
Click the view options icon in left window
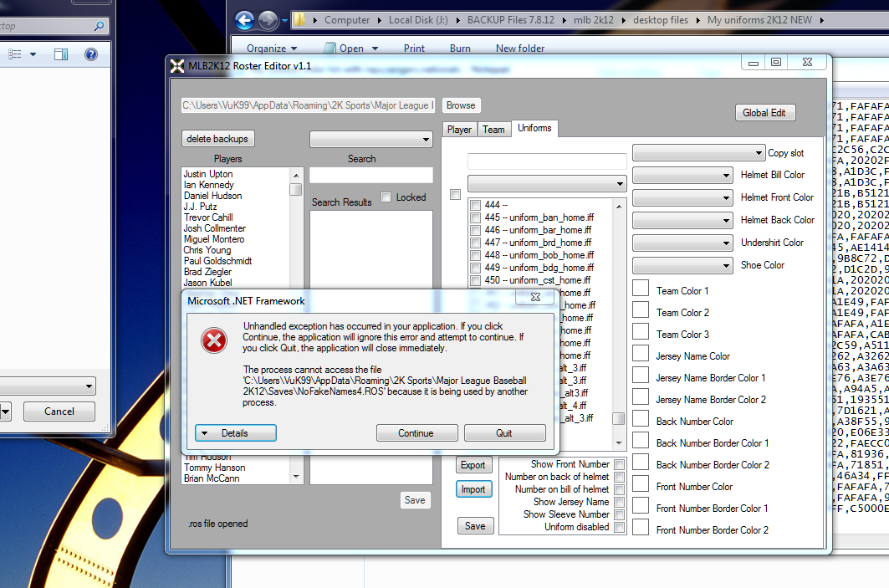coord(15,54)
